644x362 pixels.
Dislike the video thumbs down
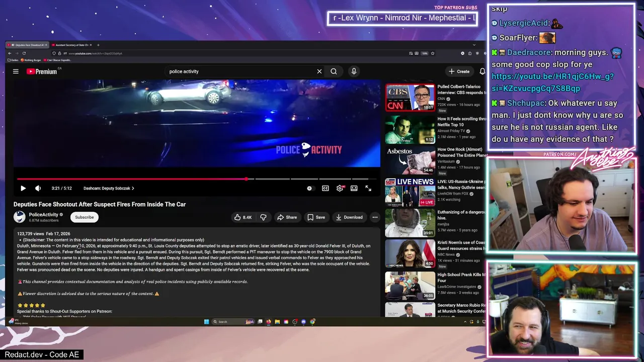pyautogui.click(x=263, y=217)
